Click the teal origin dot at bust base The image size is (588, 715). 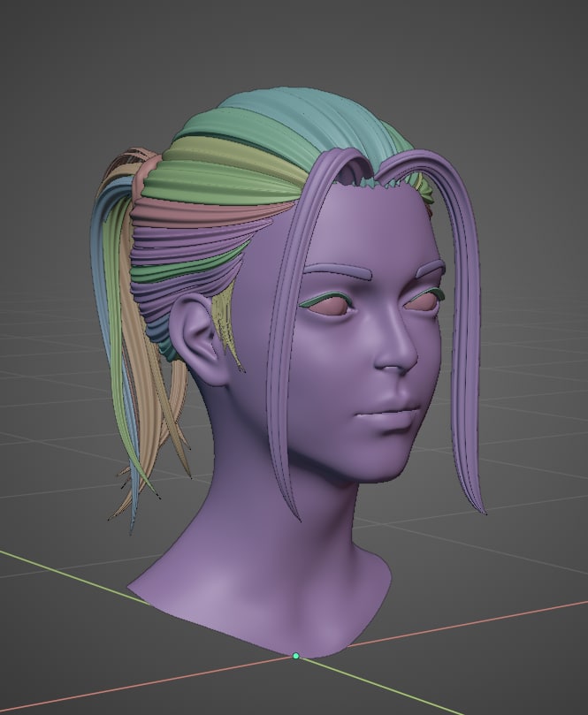(295, 656)
